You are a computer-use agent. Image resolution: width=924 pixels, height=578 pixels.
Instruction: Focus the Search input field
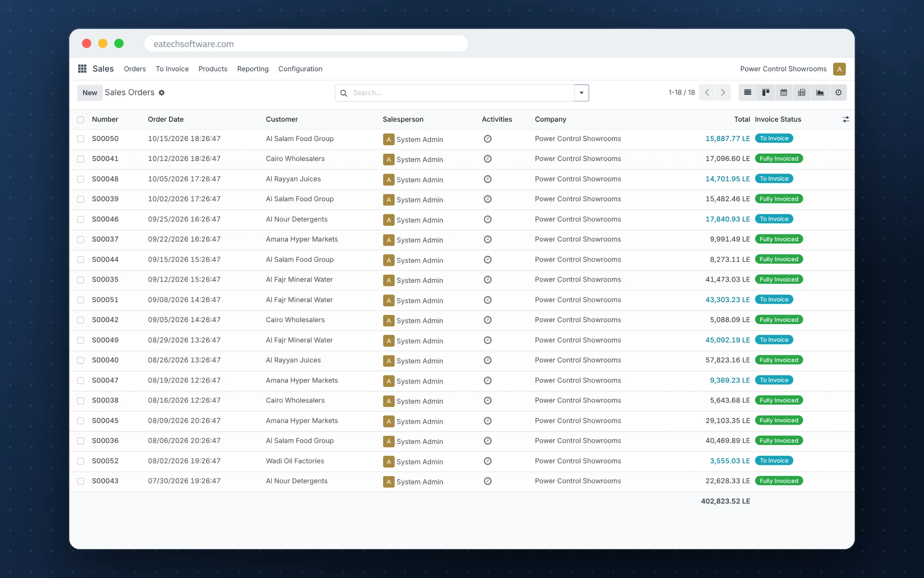pos(462,93)
